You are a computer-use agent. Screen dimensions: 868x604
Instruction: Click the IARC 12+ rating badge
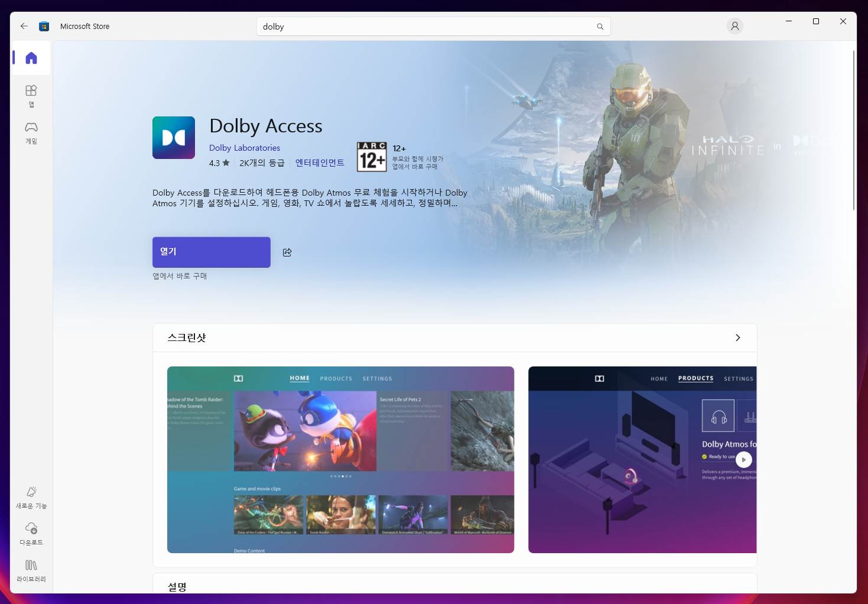372,157
